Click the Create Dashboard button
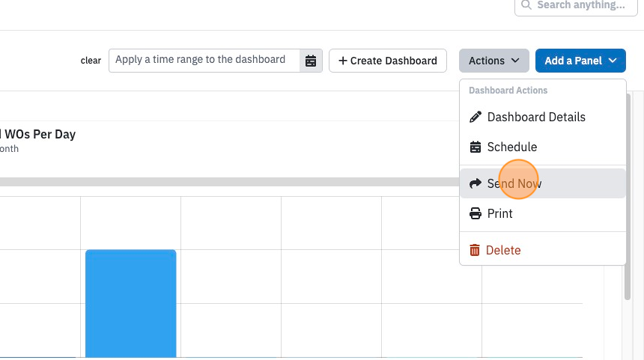Viewport: 644px width, 360px height. 388,61
